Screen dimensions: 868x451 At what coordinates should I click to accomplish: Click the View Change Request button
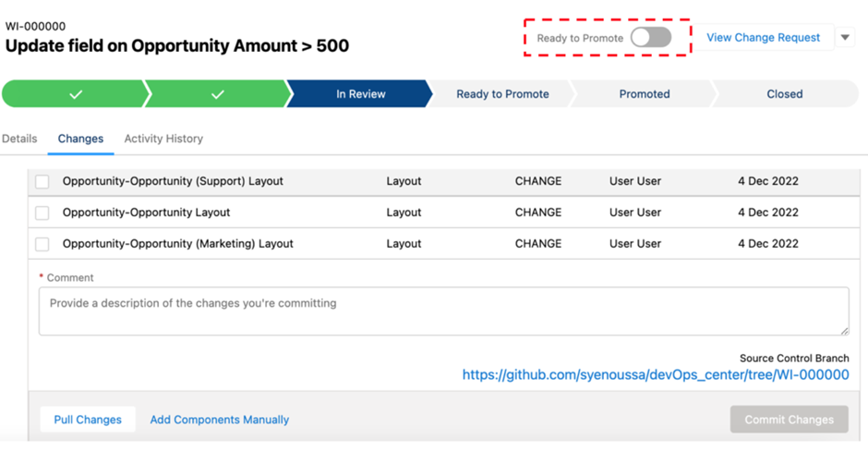(x=764, y=38)
